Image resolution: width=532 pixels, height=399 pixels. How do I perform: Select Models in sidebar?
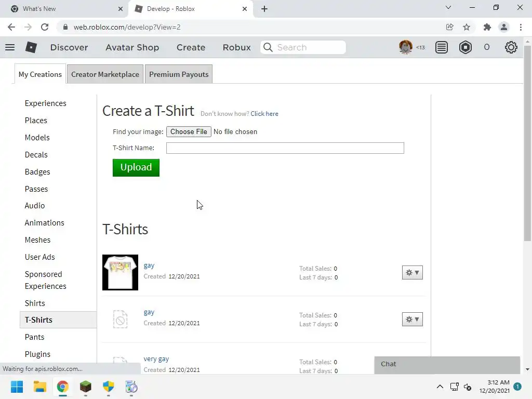[x=37, y=137]
